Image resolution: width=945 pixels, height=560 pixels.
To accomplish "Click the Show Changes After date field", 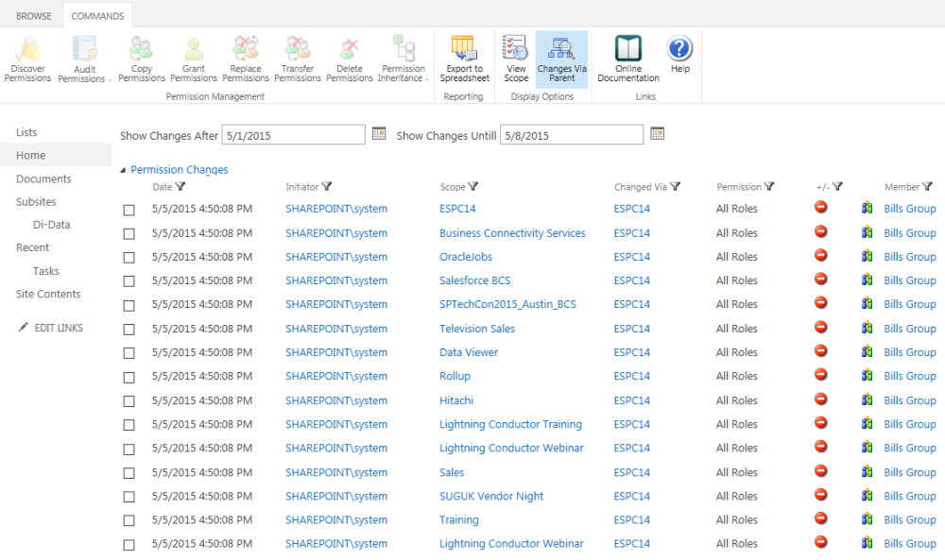I will point(294,135).
